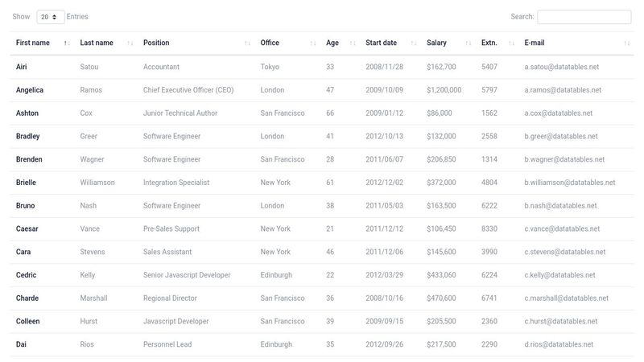Click sort arrows icon beside E-mail
Viewport: 644px width, 362px height.
pos(626,43)
